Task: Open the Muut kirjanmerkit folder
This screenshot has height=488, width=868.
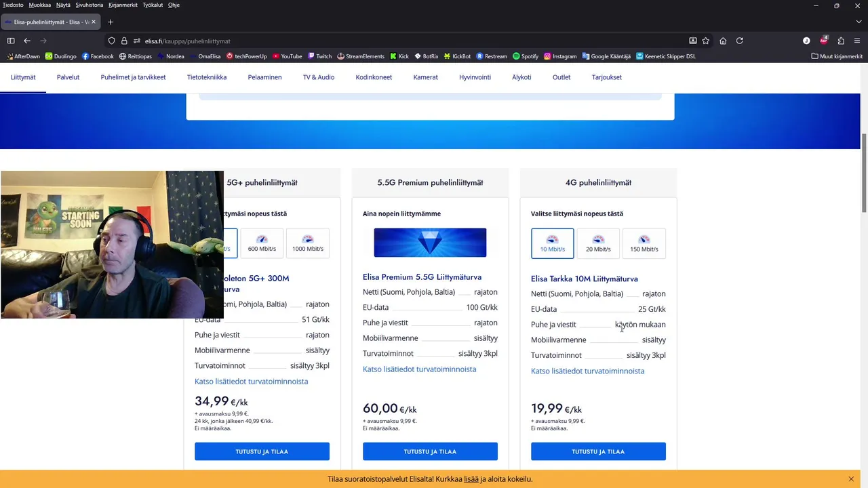Action: 837,56
